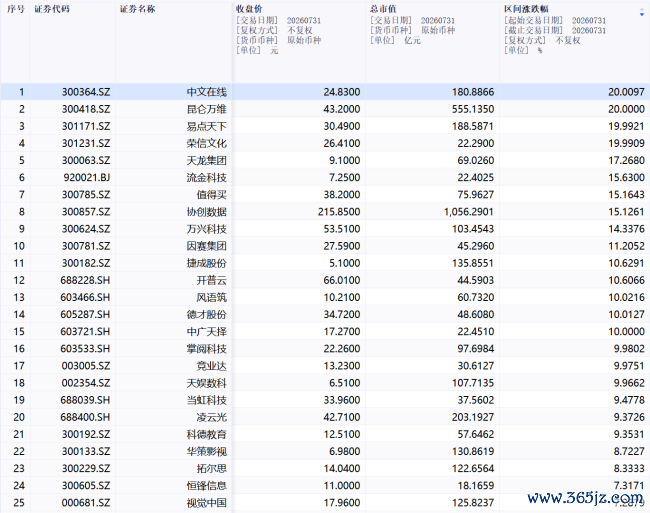Screen dimensions: 650x513
Task: Select row number 13
Action: tap(19, 297)
